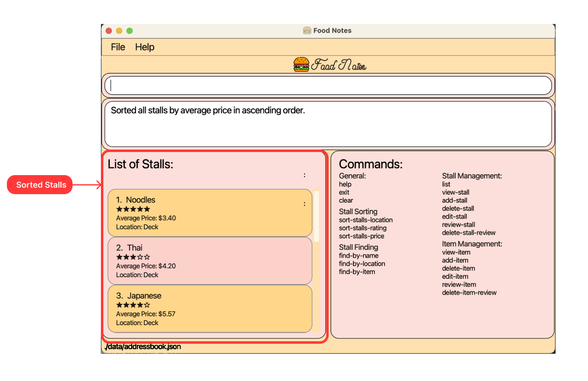This screenshot has height=381, width=588.
Task: Click the 'exit' command text
Action: point(344,192)
